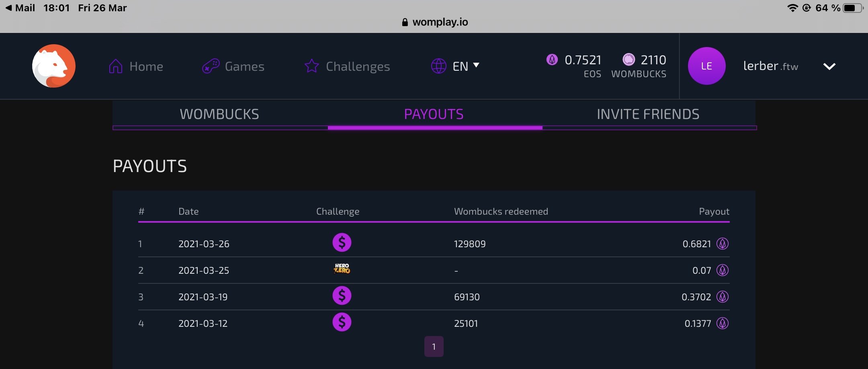Open the Home page link
This screenshot has width=868, height=369.
136,66
